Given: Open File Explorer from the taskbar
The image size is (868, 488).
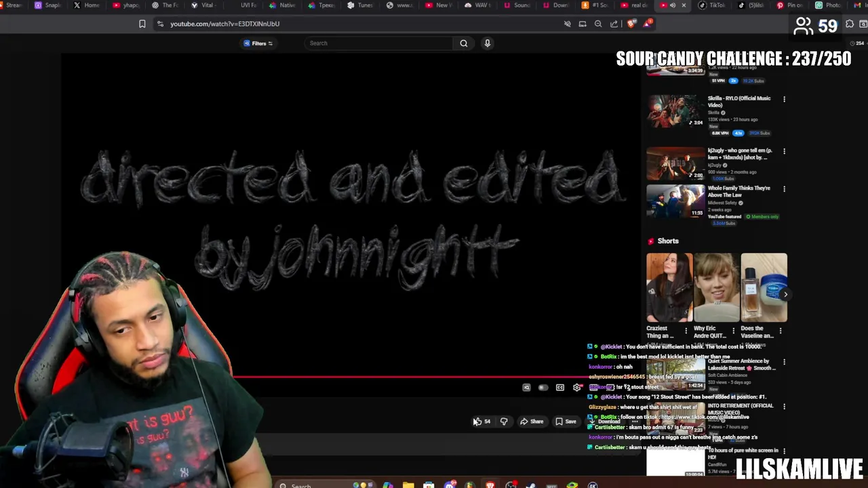Looking at the screenshot, I should pyautogui.click(x=408, y=485).
